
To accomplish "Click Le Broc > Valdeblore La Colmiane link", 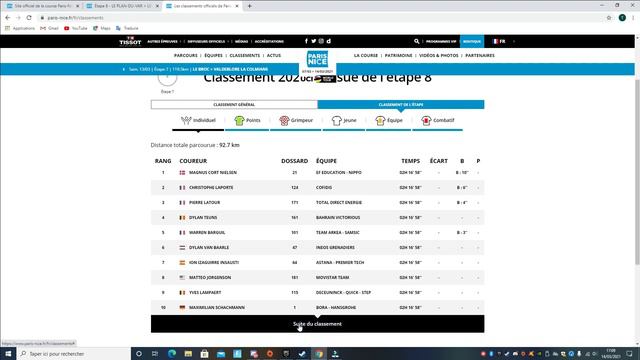I will click(x=230, y=69).
